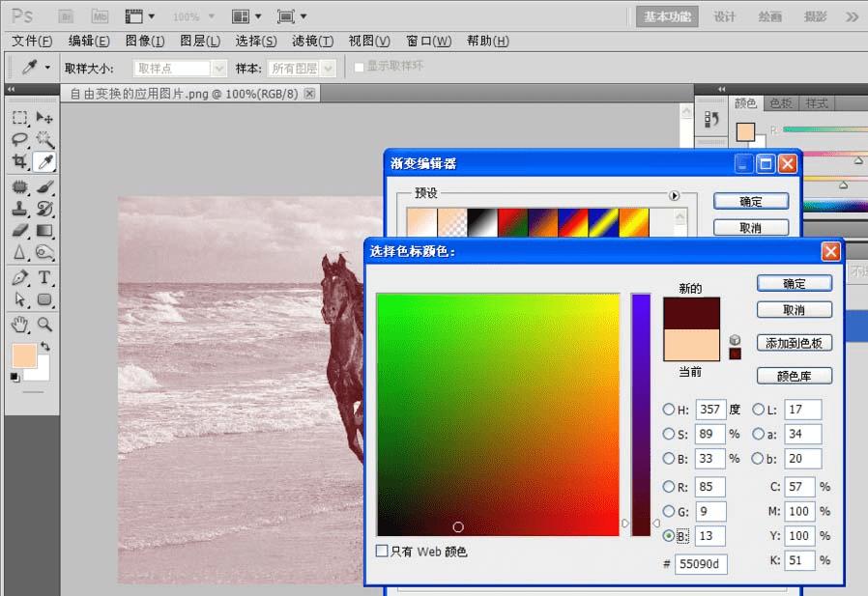Open the History panel icon in dock
Viewport: 868px width, 596px height.
coord(711,119)
